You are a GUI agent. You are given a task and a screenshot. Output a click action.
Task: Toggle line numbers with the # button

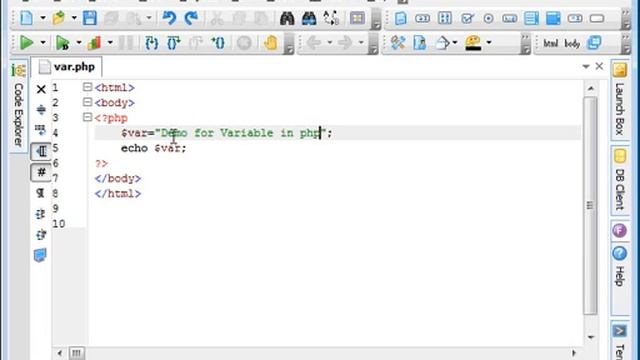point(41,172)
